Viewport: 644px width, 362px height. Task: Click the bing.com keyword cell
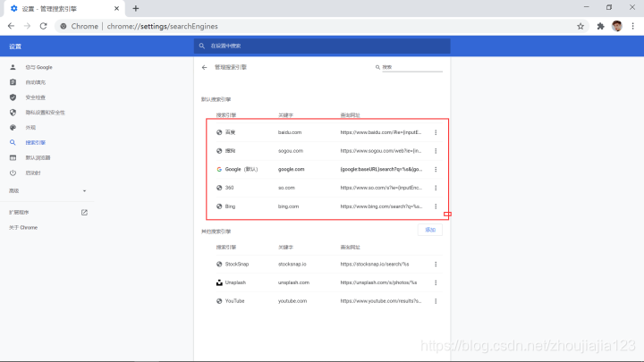tap(288, 206)
